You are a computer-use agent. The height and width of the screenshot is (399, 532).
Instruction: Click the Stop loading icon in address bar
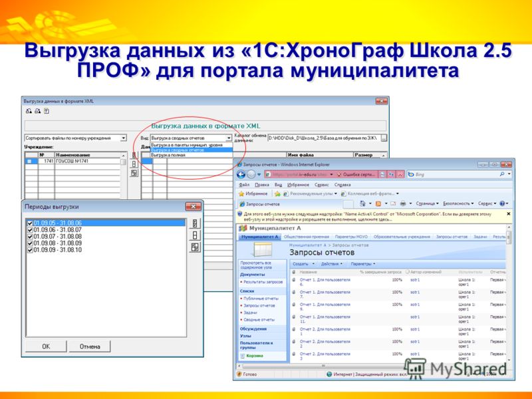(x=400, y=174)
